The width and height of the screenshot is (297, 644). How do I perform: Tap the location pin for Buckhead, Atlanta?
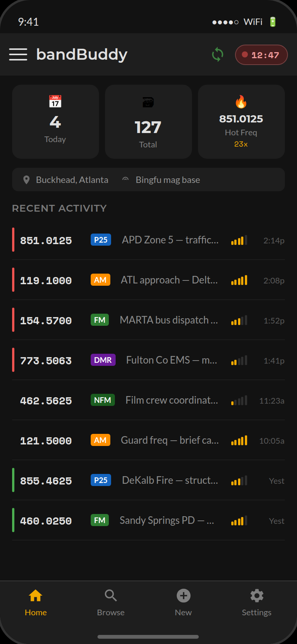(x=26, y=180)
